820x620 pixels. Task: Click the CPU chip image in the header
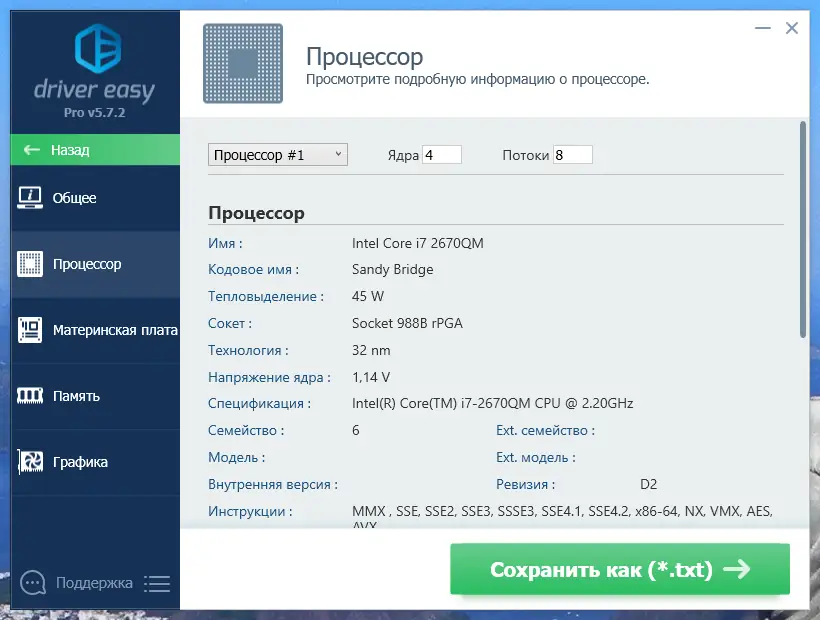[243, 63]
